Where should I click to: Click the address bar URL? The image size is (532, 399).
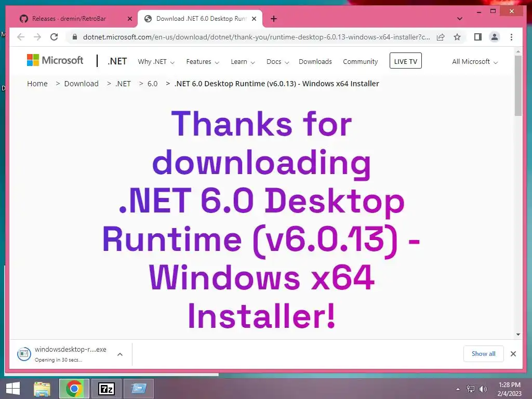point(256,37)
